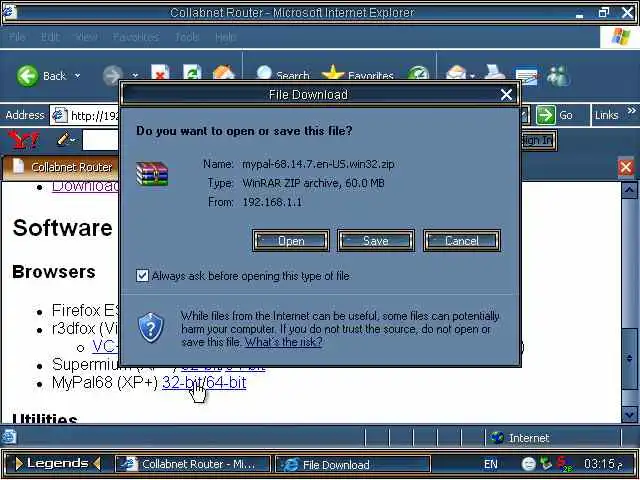Open the Tools menu

pos(187,37)
